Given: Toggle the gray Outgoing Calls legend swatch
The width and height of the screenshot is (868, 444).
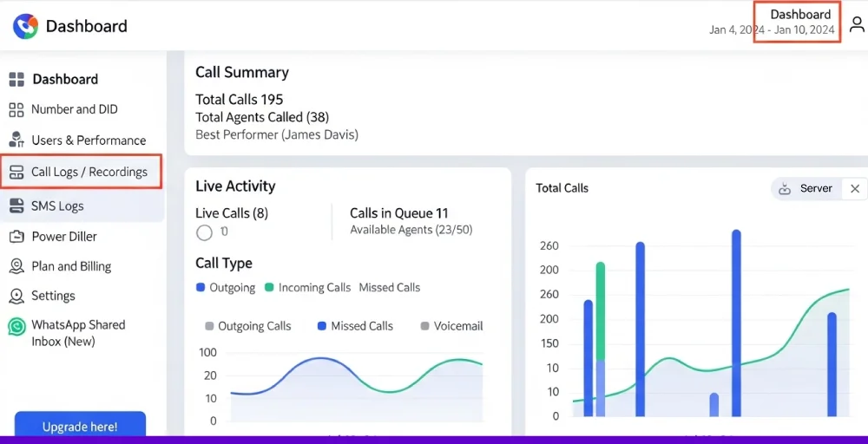Looking at the screenshot, I should 209,326.
